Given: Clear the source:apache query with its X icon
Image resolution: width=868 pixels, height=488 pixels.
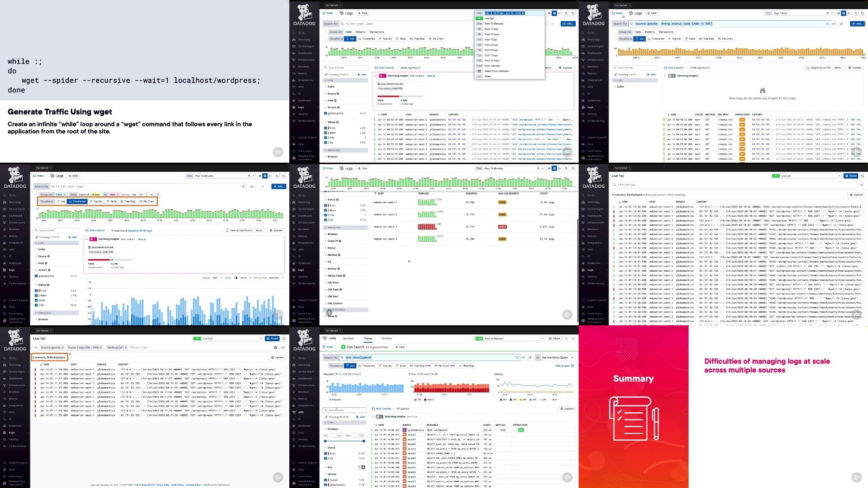Looking at the screenshot, I should [x=827, y=24].
